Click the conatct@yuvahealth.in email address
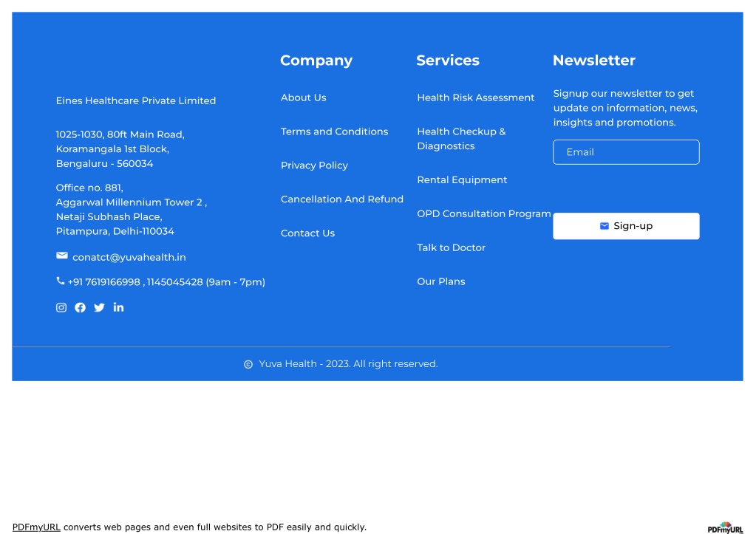Image resolution: width=756 pixels, height=534 pixels. 129,257
